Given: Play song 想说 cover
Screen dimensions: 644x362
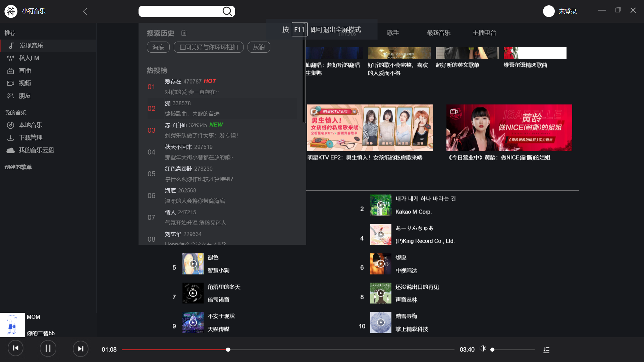Looking at the screenshot, I should pos(381,264).
